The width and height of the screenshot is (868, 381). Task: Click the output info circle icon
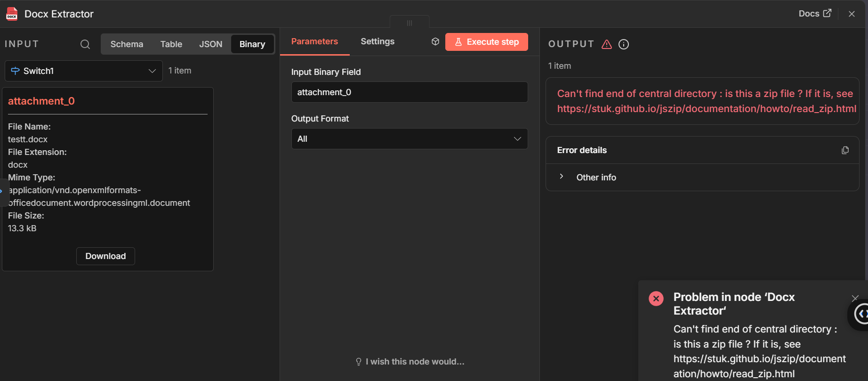(x=624, y=44)
